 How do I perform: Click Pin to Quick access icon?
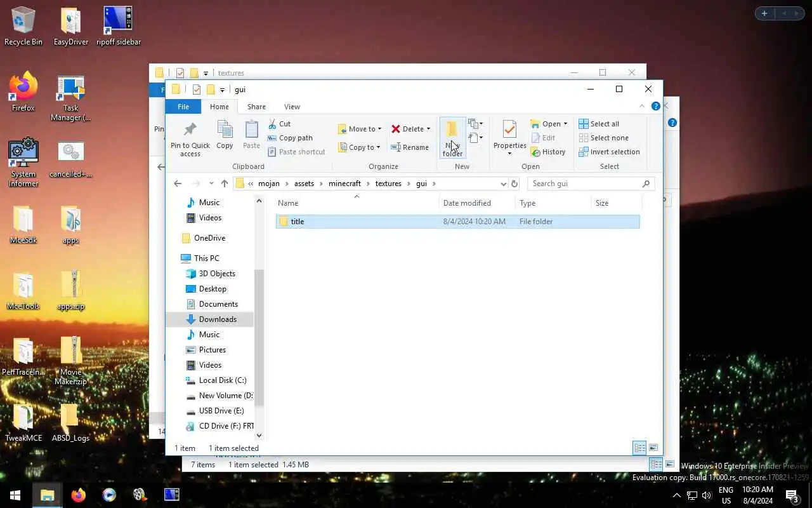point(190,130)
